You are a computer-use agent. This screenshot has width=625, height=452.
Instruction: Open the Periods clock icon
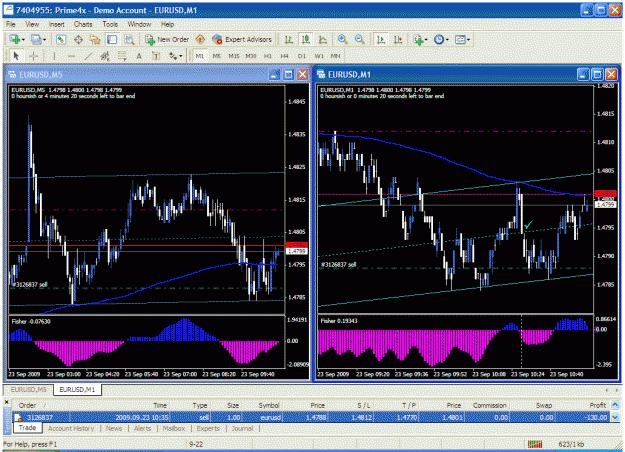(x=439, y=39)
